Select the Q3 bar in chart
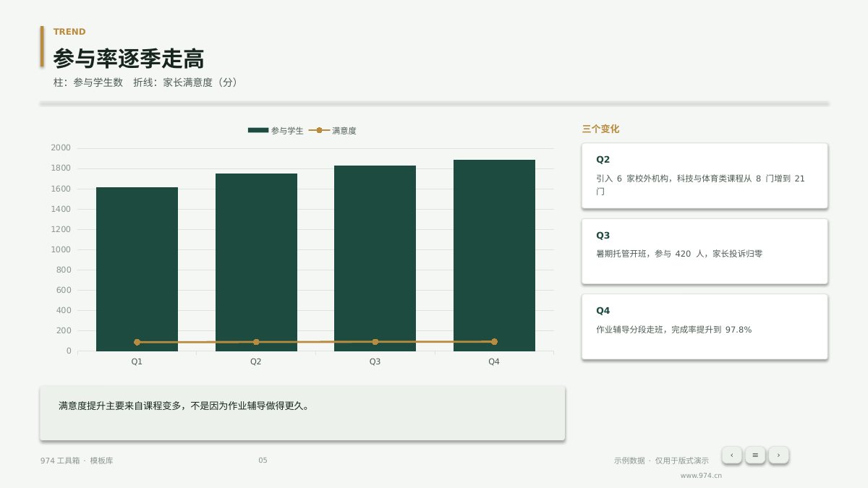This screenshot has height=488, width=868. (x=375, y=258)
